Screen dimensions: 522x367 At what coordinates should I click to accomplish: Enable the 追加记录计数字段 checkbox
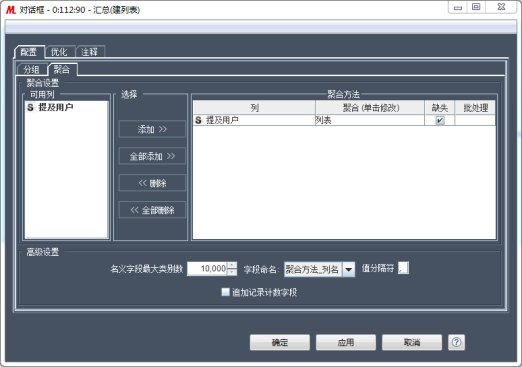point(225,292)
